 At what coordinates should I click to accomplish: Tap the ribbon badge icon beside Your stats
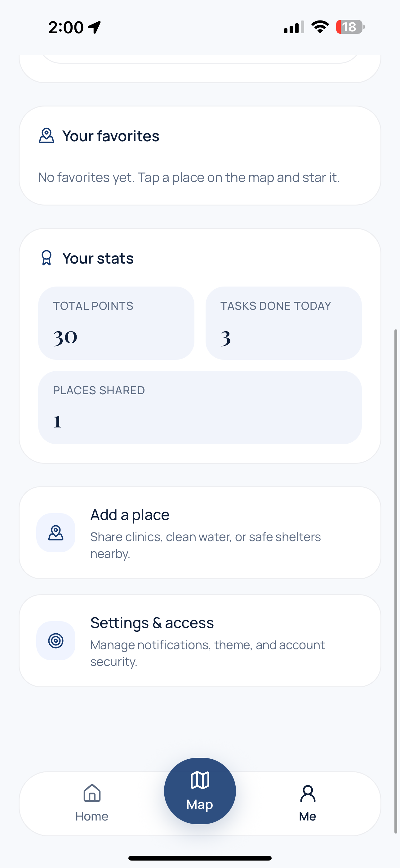[47, 258]
